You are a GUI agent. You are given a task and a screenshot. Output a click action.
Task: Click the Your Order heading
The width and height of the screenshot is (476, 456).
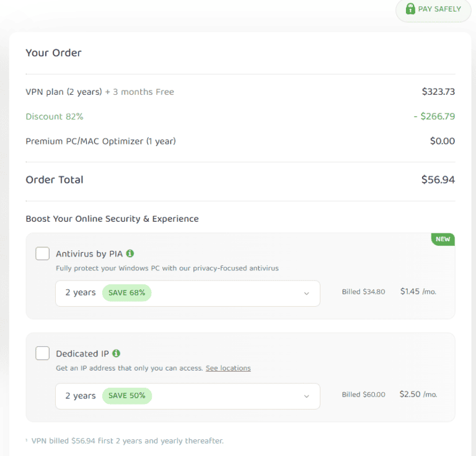click(53, 53)
